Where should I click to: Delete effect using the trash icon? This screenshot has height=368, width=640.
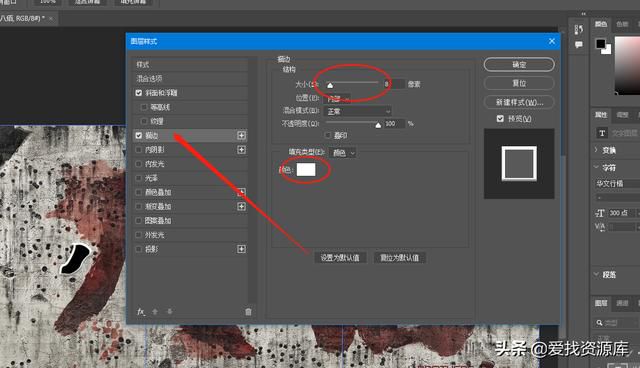click(x=248, y=312)
